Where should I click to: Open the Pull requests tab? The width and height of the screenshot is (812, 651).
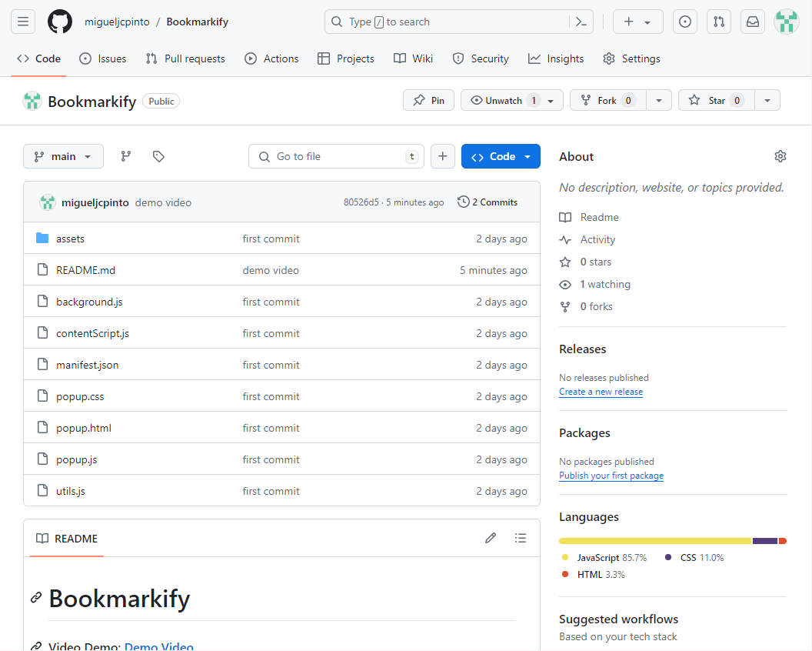185,58
